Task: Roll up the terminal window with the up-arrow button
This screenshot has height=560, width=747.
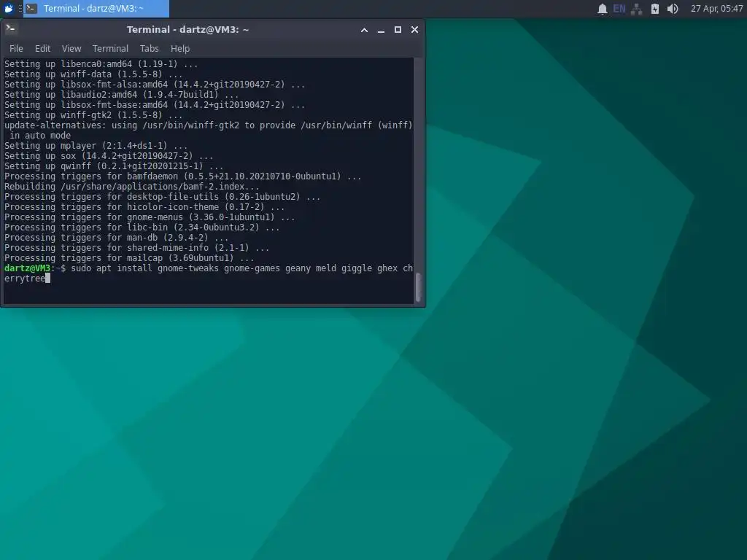Action: click(x=364, y=29)
